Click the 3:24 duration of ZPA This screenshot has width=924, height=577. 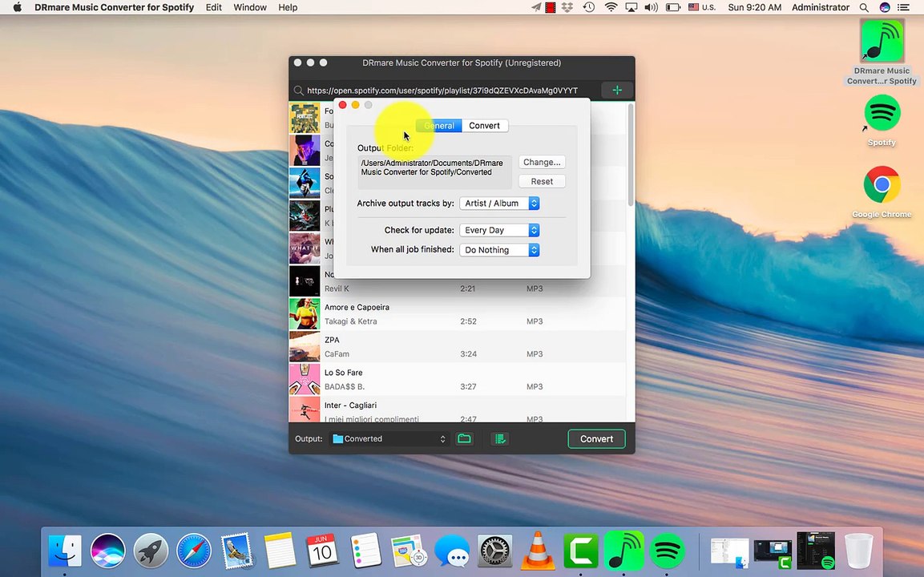point(469,354)
